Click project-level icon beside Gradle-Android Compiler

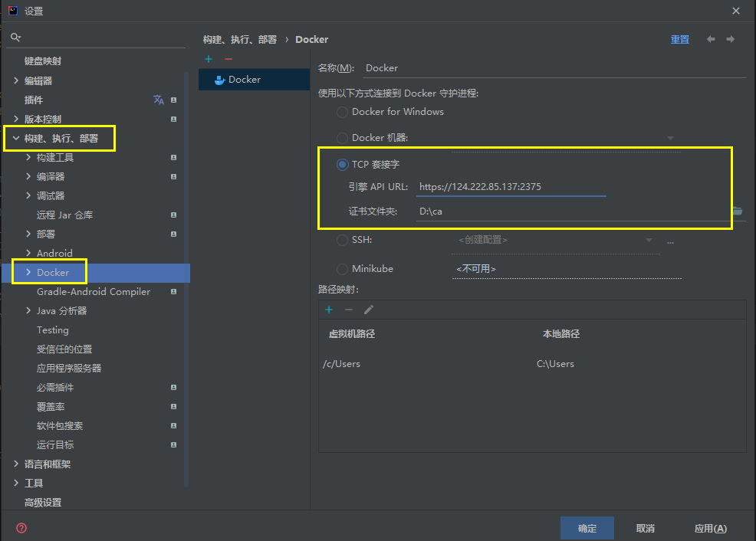pos(173,291)
